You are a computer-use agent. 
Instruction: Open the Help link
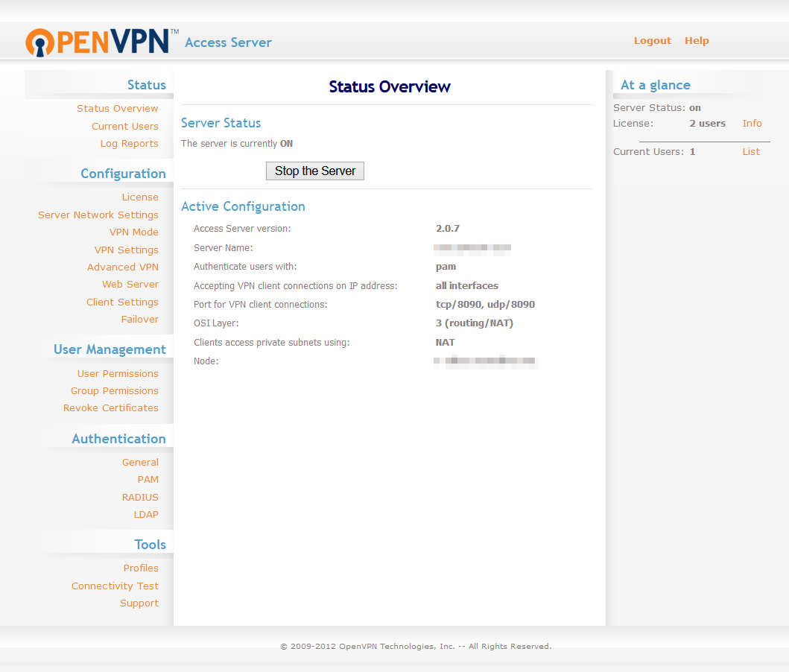[x=697, y=41]
